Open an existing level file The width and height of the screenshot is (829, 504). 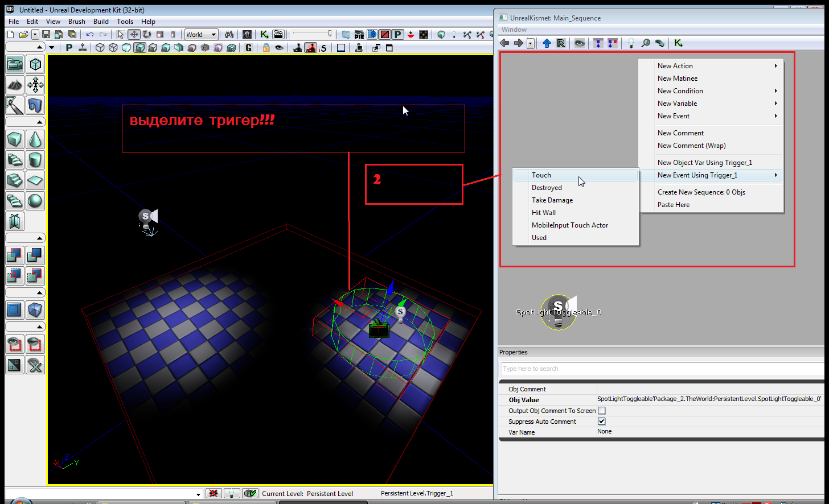tap(24, 35)
